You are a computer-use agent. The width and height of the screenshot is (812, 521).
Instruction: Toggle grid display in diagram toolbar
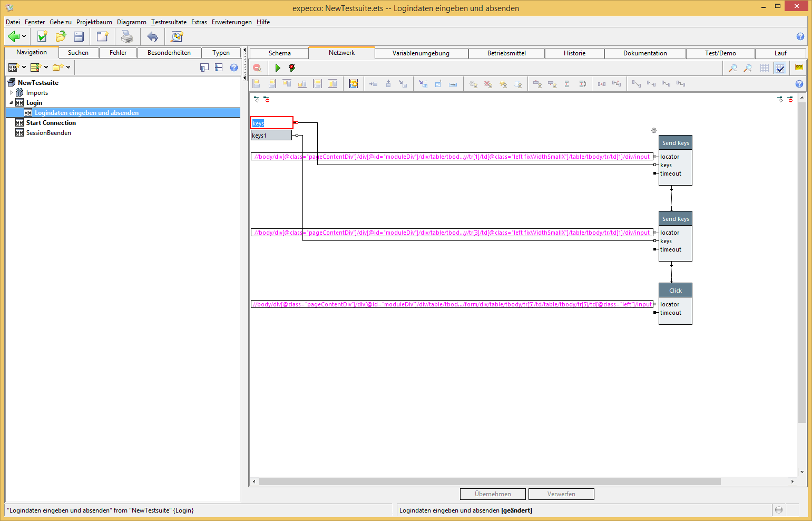(x=765, y=68)
